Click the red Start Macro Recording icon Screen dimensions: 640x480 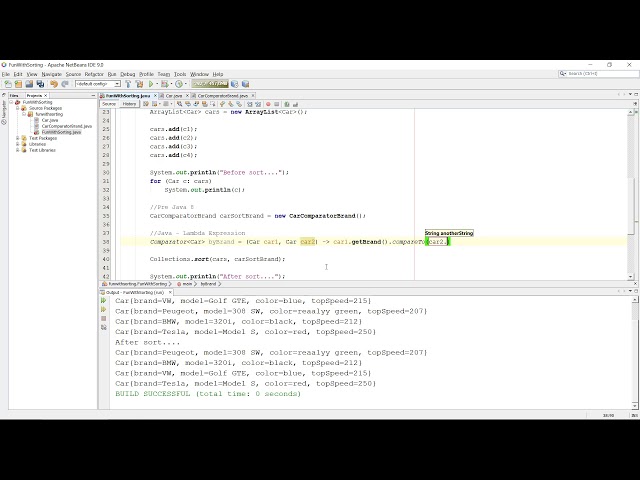[x=268, y=104]
